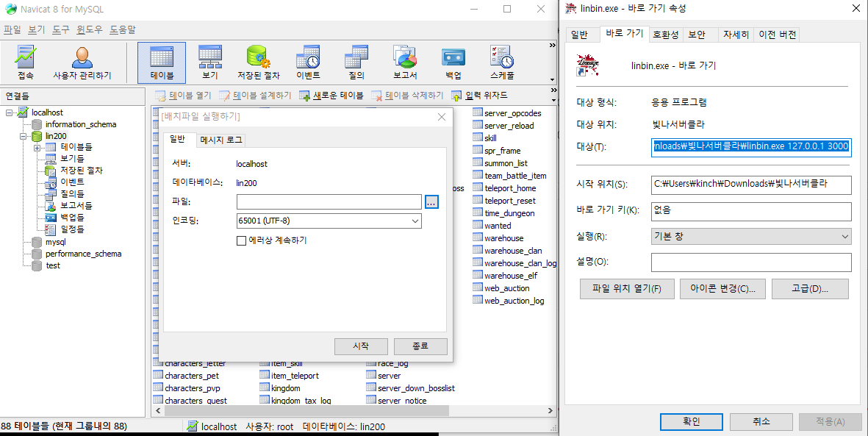Expand main toolbar overflow chevron

coord(552,46)
